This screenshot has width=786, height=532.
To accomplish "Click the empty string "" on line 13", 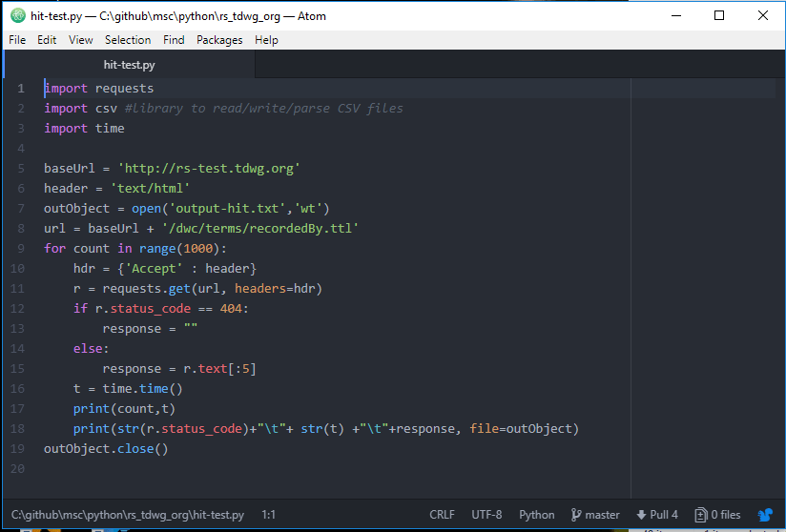I will (x=191, y=327).
